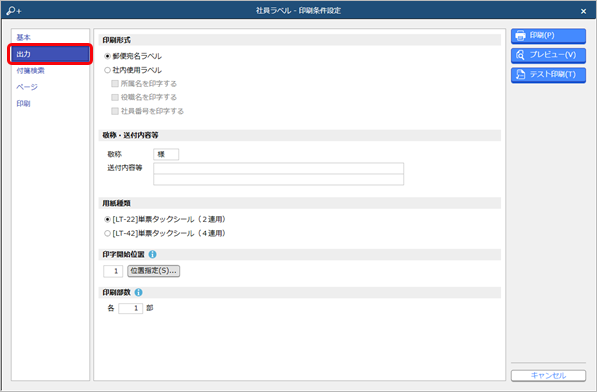Click the magnifier plus icon in title bar
Screen dimensions: 597x392
(13, 11)
